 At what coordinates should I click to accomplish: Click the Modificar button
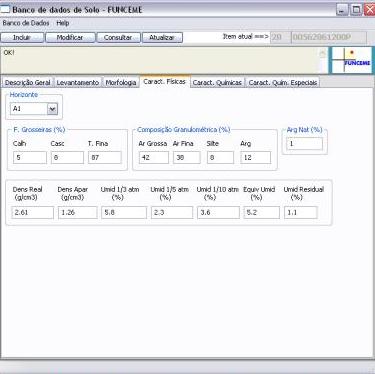[x=70, y=37]
